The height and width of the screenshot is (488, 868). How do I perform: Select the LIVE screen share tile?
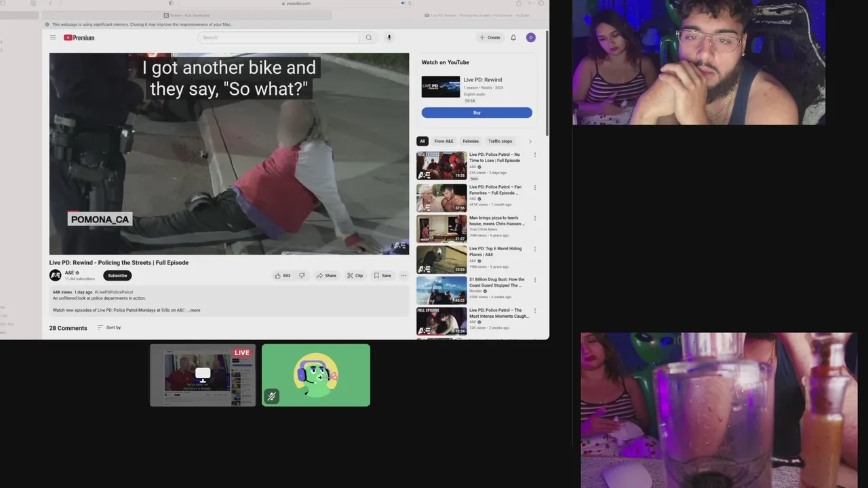pyautogui.click(x=203, y=375)
